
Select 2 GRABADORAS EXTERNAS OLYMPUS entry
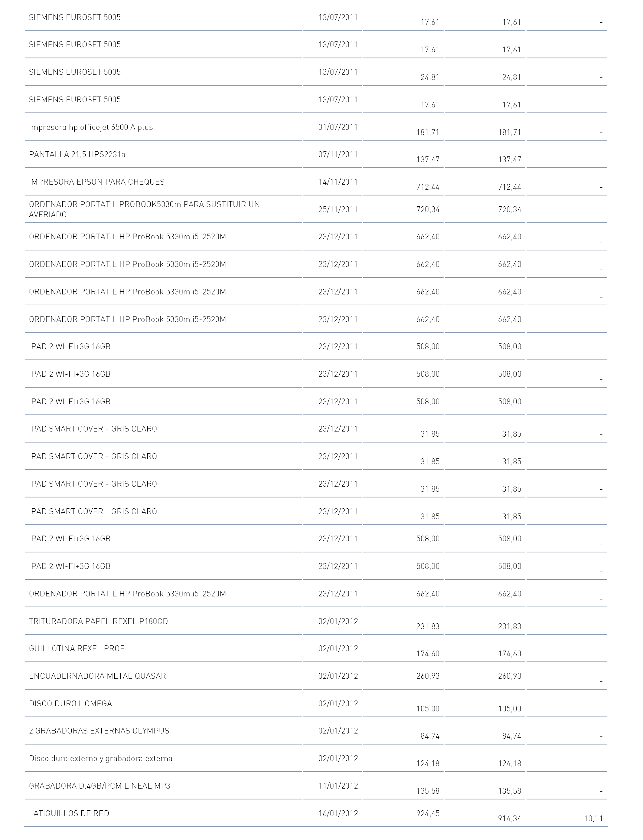pos(99,731)
